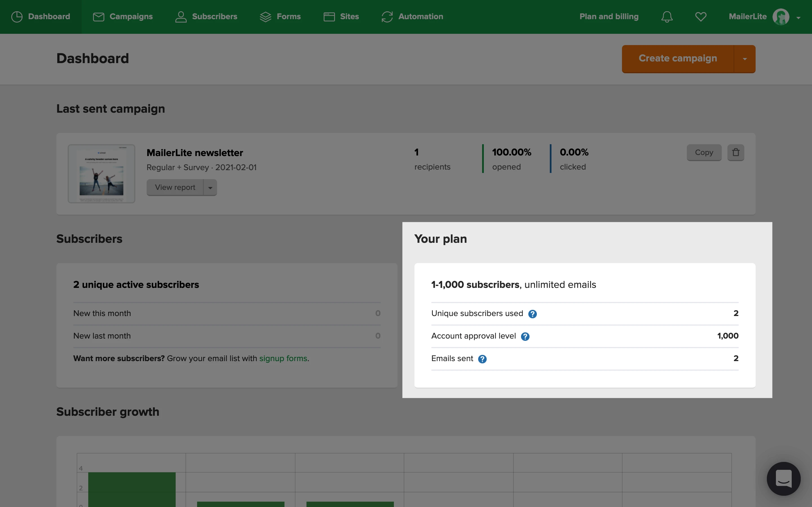Expand the Create campaign dropdown arrow
The height and width of the screenshot is (507, 812).
[x=745, y=59]
